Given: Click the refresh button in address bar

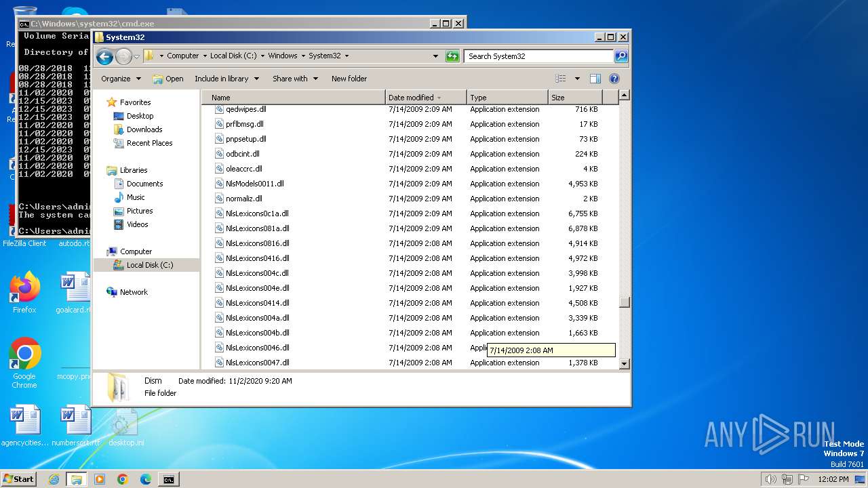Looking at the screenshot, I should [x=452, y=56].
